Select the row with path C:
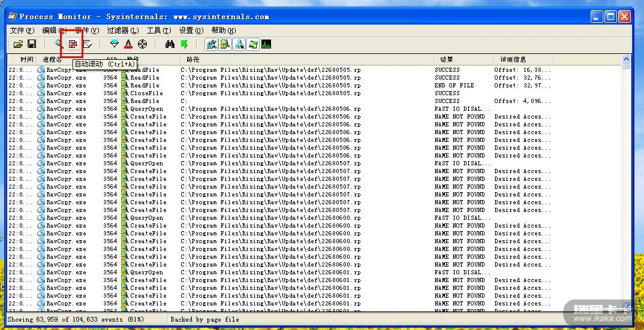This screenshot has height=330, width=644. click(x=315, y=101)
